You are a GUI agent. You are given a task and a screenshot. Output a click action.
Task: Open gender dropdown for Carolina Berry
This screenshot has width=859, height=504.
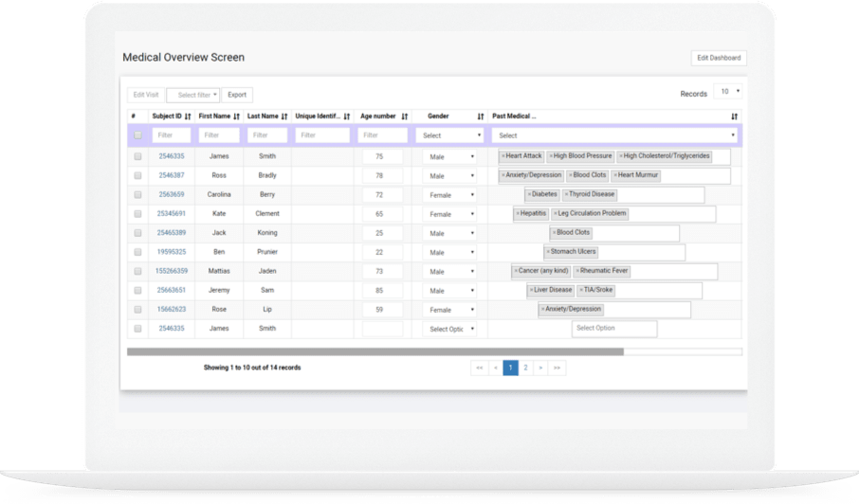click(449, 195)
